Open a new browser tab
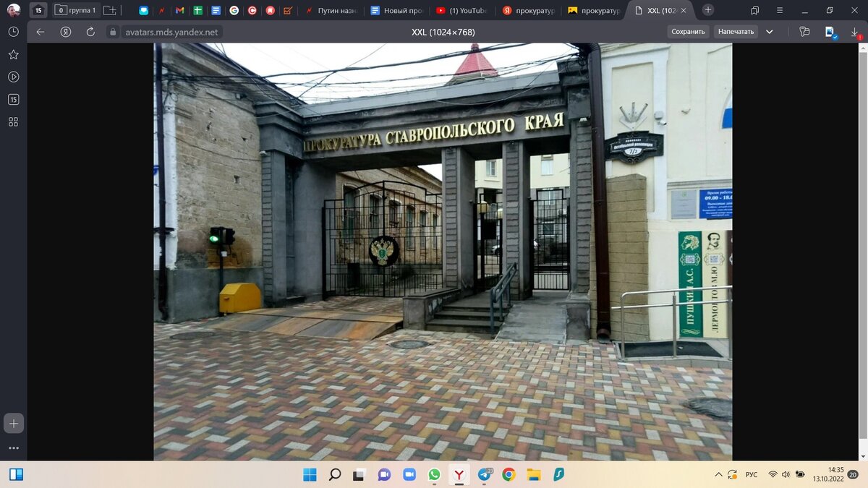 [x=708, y=10]
